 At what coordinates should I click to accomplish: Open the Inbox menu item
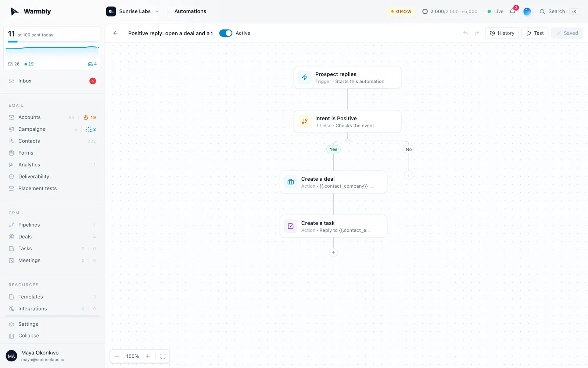click(x=53, y=81)
